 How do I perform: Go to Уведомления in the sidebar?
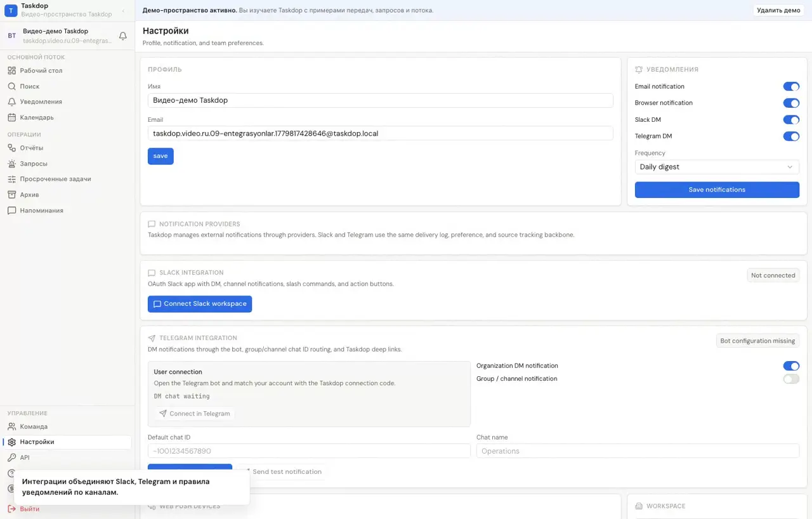41,102
